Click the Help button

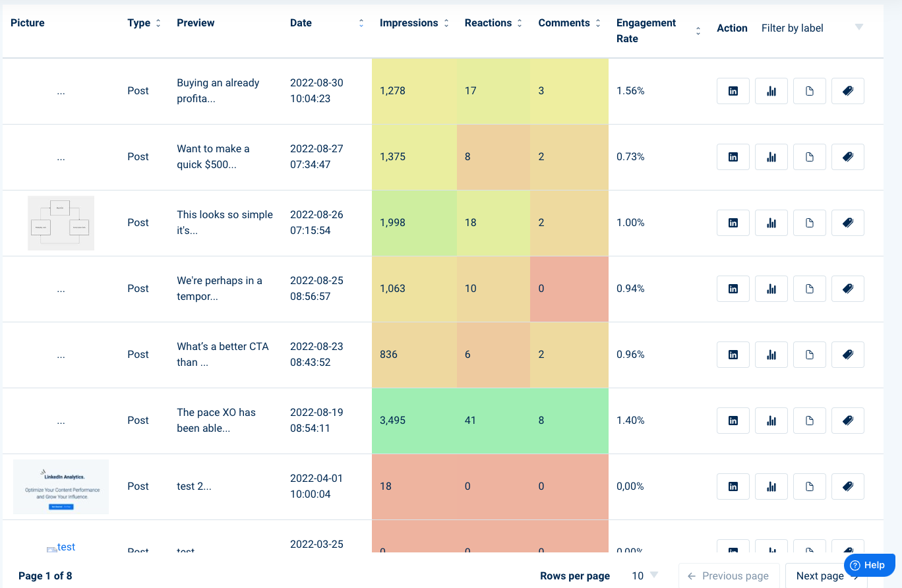pyautogui.click(x=868, y=565)
